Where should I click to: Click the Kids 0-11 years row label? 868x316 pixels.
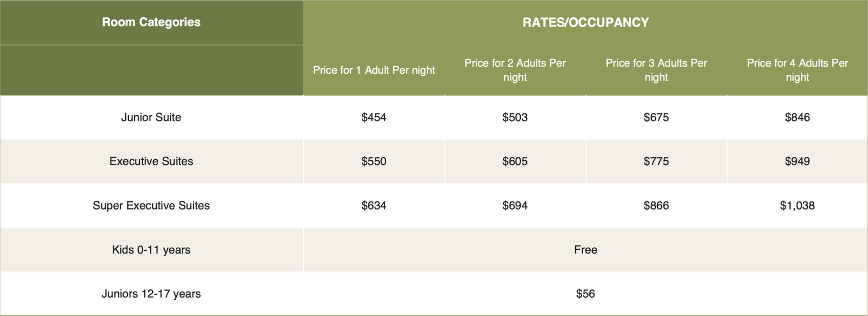151,250
